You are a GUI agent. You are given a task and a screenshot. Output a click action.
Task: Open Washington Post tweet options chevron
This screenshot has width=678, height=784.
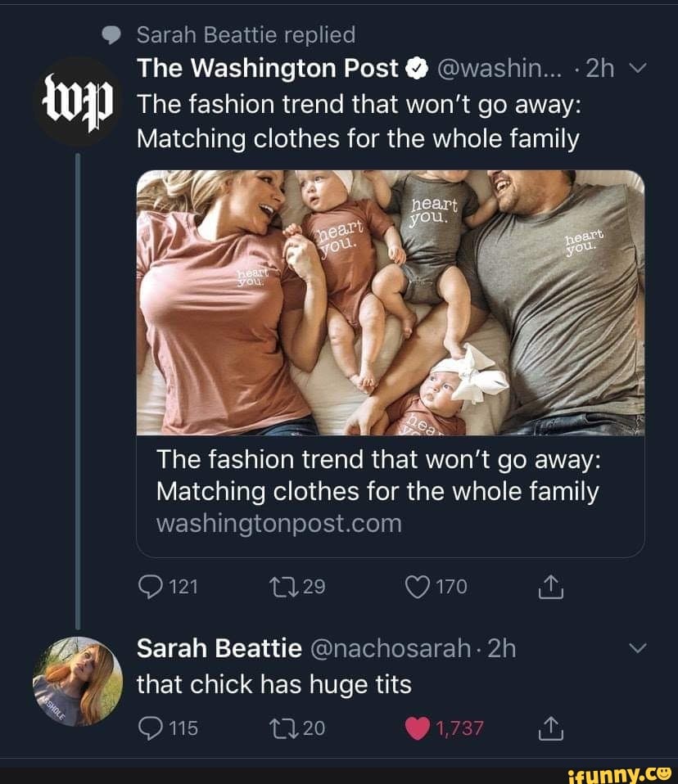click(x=639, y=70)
